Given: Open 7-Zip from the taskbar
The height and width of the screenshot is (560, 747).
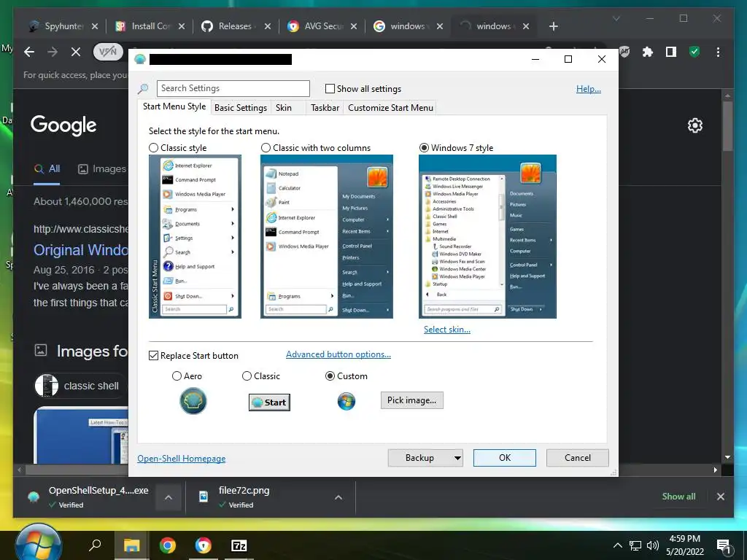Looking at the screenshot, I should tap(239, 545).
